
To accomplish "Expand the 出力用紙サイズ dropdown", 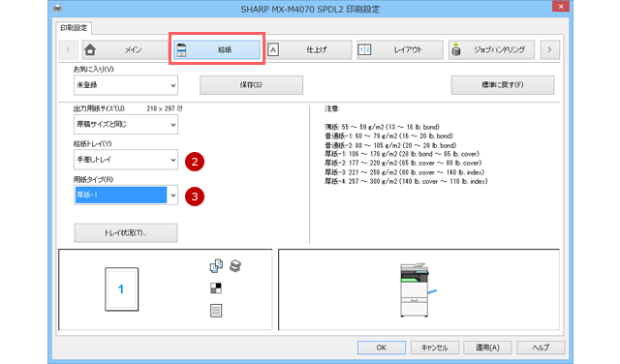I will [x=126, y=125].
